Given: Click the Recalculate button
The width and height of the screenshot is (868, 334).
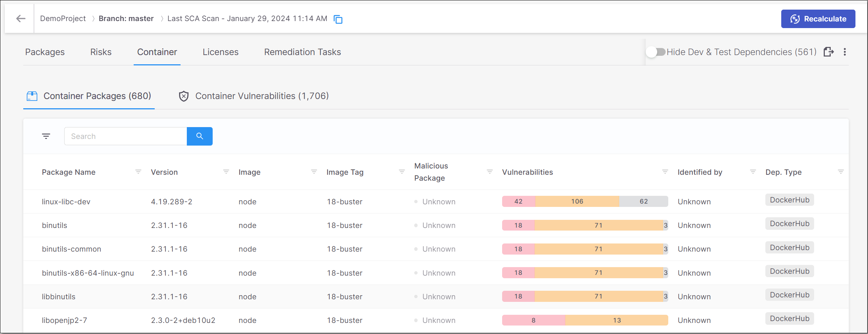Looking at the screenshot, I should (818, 19).
